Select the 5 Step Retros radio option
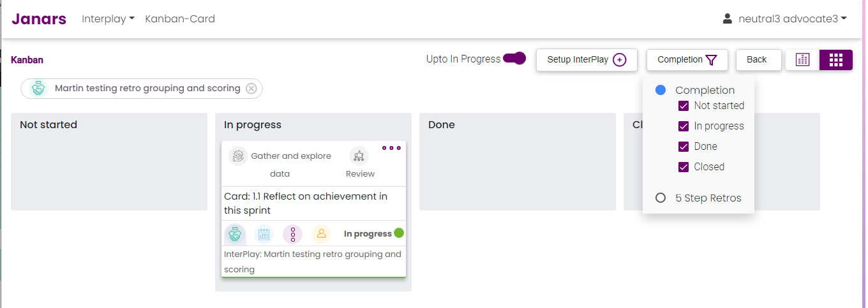Screen dimensions: 868x308 tap(661, 198)
